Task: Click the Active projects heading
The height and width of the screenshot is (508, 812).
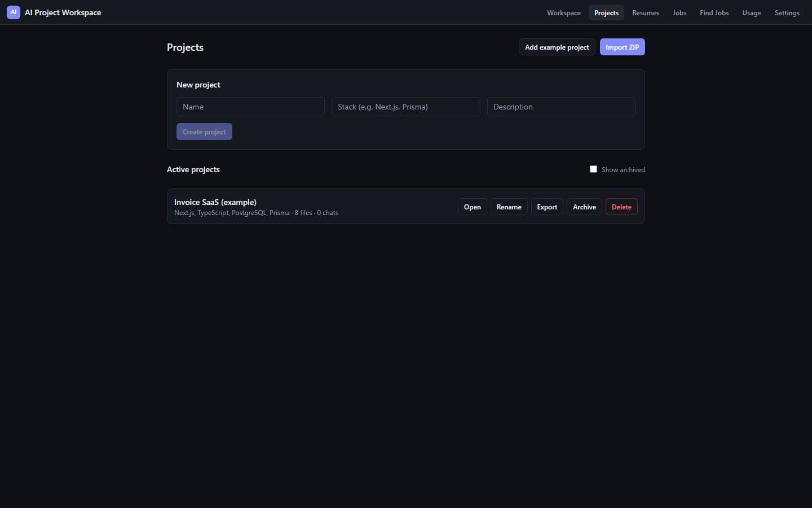Action: point(193,169)
